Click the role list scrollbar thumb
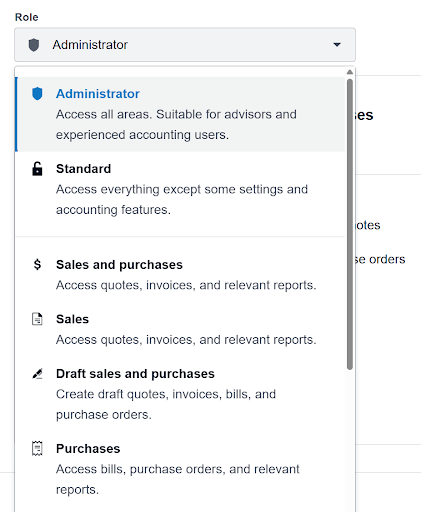Image resolution: width=421 pixels, height=512 pixels. click(x=350, y=224)
